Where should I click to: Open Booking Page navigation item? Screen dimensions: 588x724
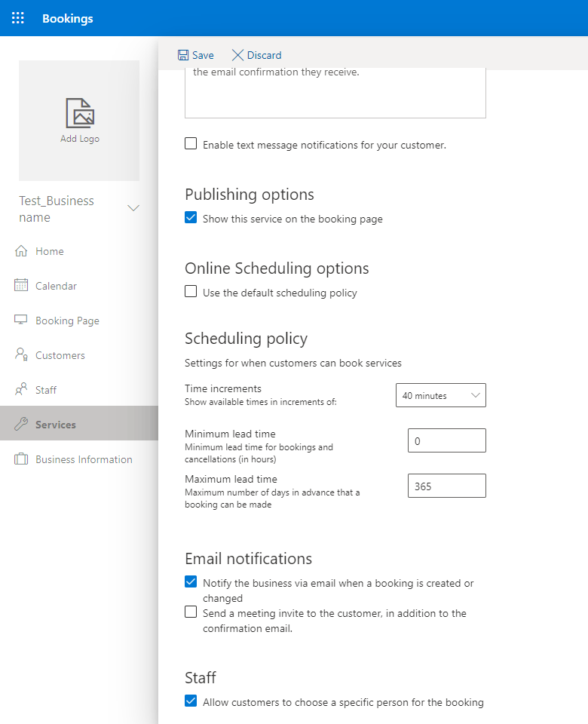click(x=79, y=321)
